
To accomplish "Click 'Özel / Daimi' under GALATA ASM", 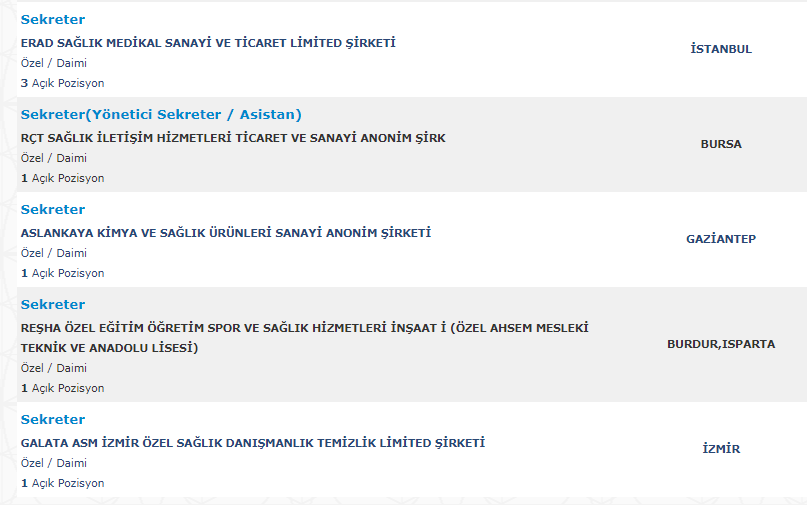I will click(54, 463).
